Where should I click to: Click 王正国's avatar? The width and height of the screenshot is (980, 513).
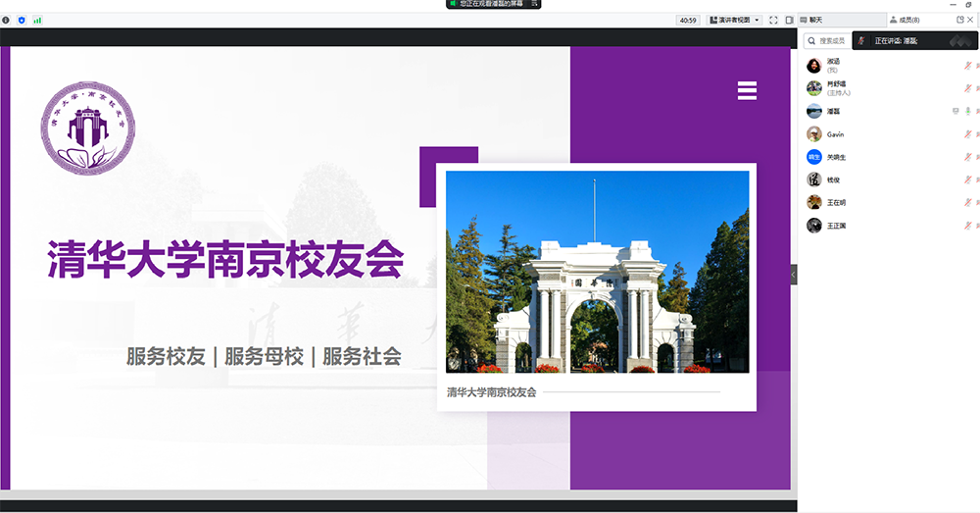click(813, 226)
